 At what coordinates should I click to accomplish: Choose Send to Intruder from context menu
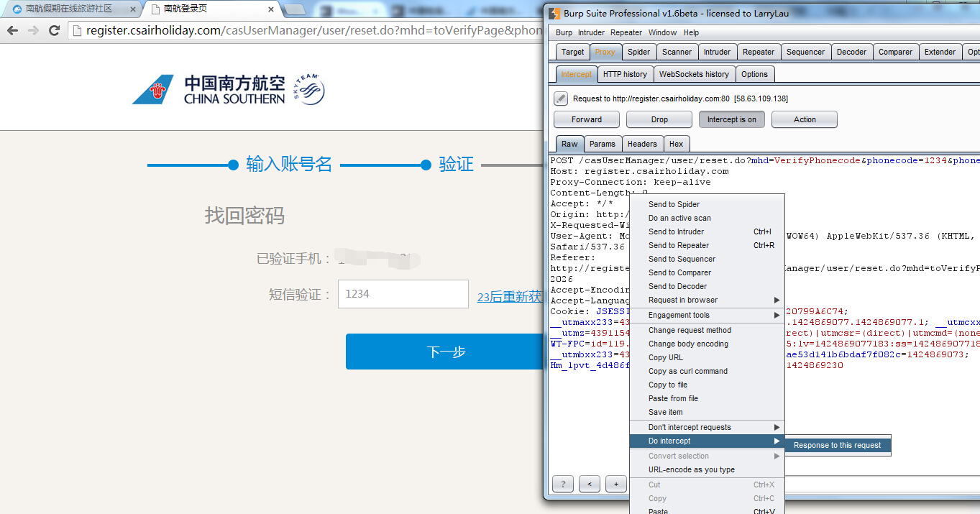[x=707, y=231]
